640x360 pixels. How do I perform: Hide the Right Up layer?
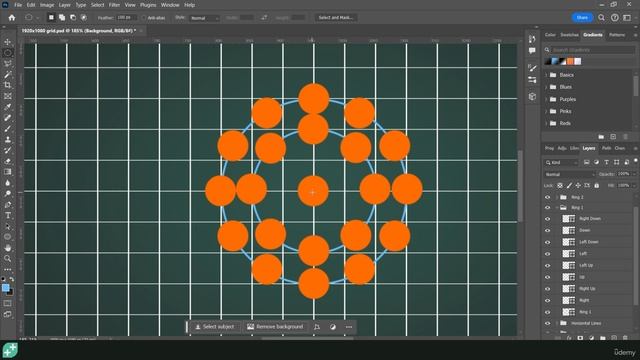pyautogui.click(x=548, y=289)
